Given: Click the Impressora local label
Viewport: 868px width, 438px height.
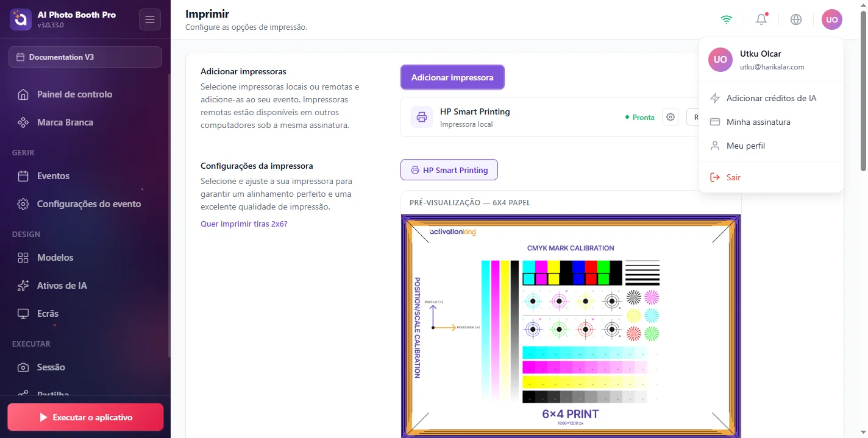Looking at the screenshot, I should point(466,124).
